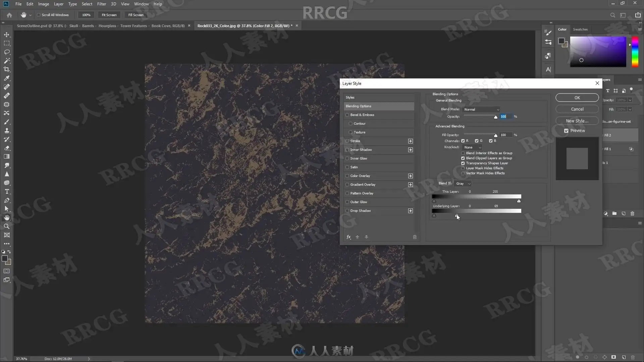Select the Move tool
This screenshot has width=644, height=362.
point(7,35)
